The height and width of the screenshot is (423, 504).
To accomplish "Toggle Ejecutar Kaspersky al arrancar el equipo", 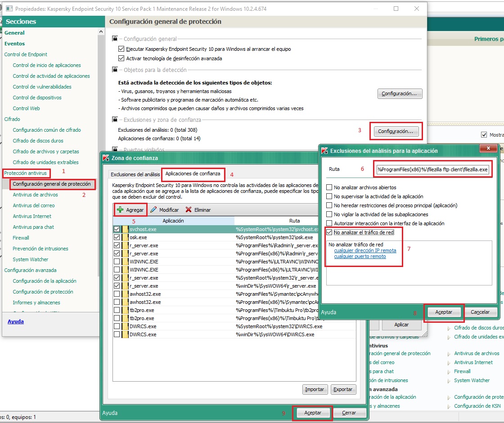I will point(121,49).
